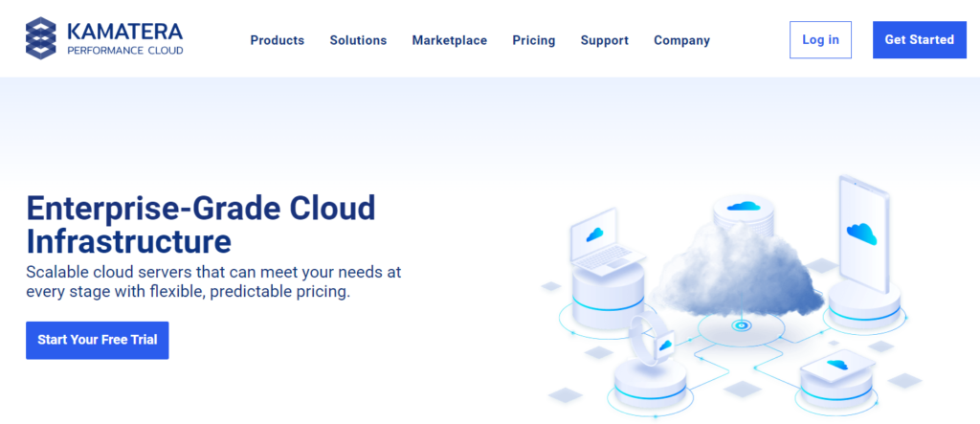980x424 pixels.
Task: Go to Marketplace in the navigation bar
Action: (x=449, y=40)
